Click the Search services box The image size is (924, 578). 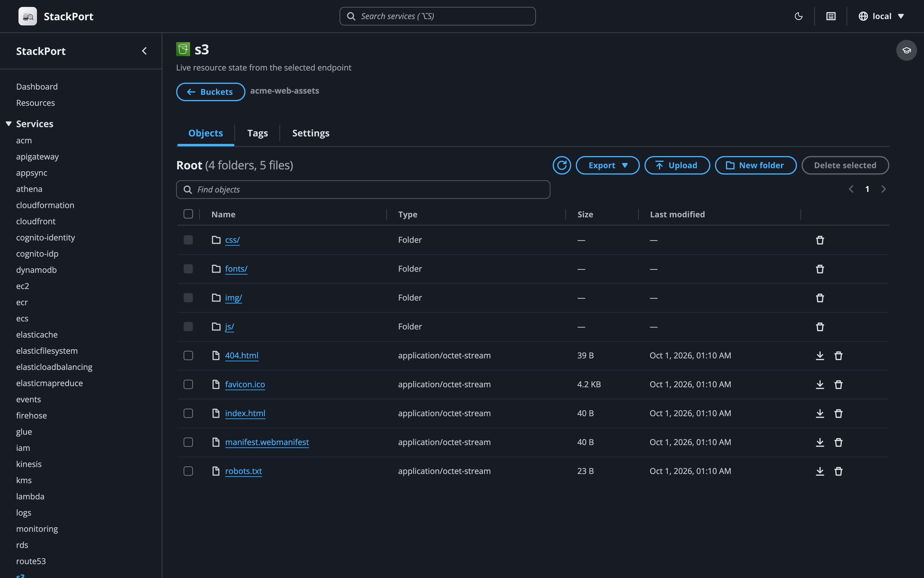point(437,16)
